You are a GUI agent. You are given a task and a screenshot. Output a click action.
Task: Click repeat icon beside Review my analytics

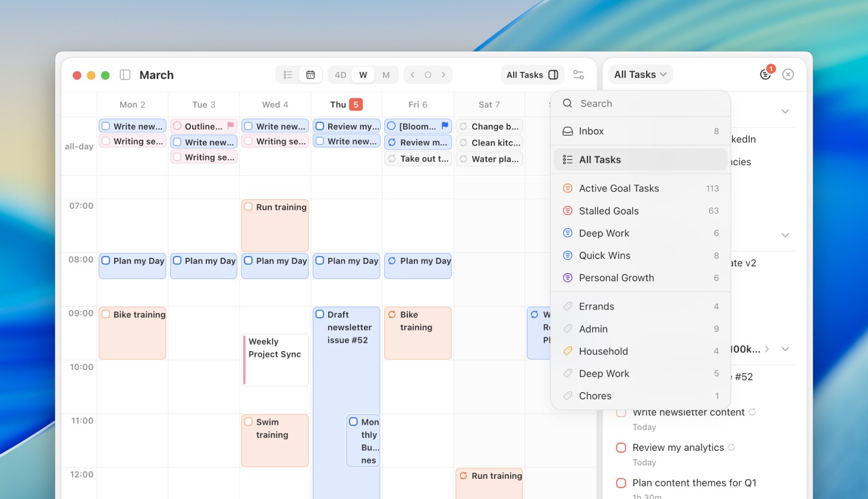(731, 448)
